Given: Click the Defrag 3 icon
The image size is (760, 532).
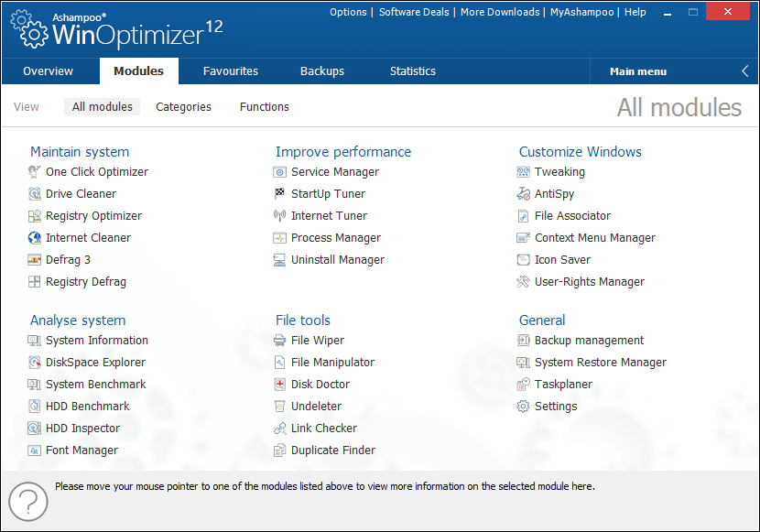Looking at the screenshot, I should pyautogui.click(x=35, y=260).
